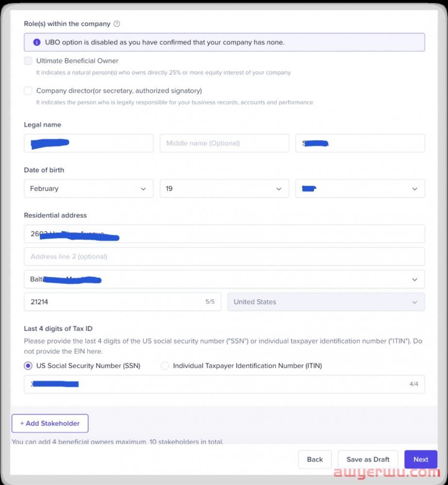This screenshot has width=448, height=485.
Task: Click the Save as Draft button
Action: [x=368, y=459]
